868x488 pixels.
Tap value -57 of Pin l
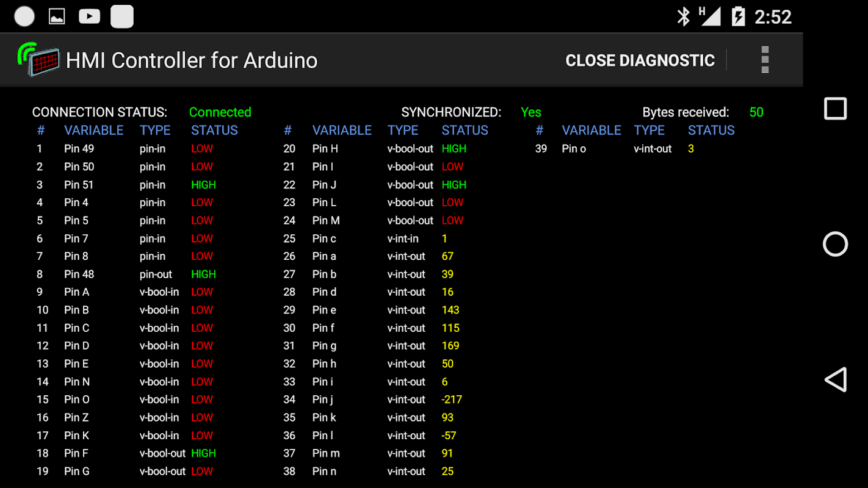449,436
